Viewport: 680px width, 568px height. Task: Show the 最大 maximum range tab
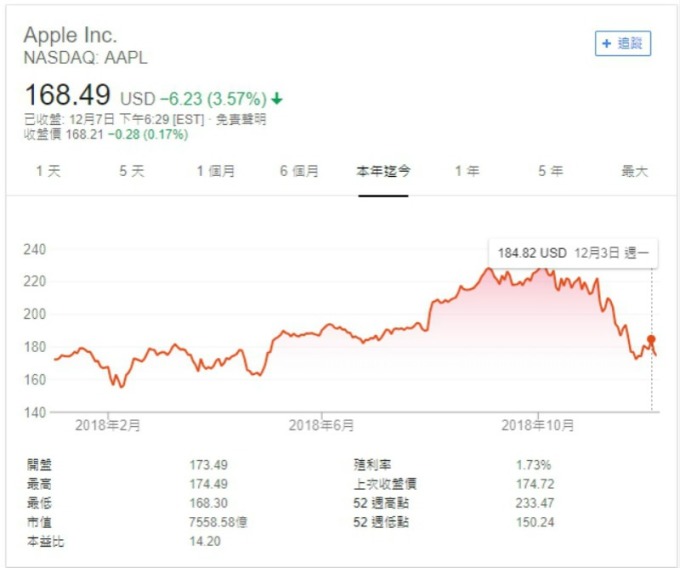(634, 171)
